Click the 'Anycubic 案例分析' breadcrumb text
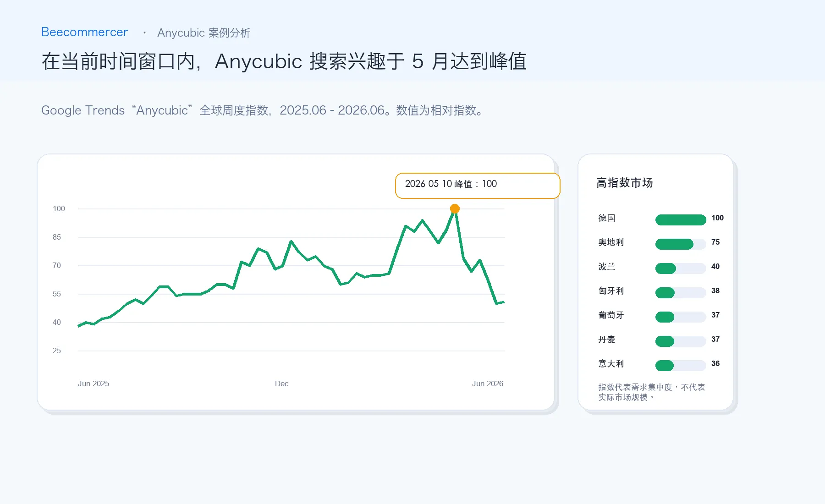Screen dimensions: 825x504 coord(203,33)
